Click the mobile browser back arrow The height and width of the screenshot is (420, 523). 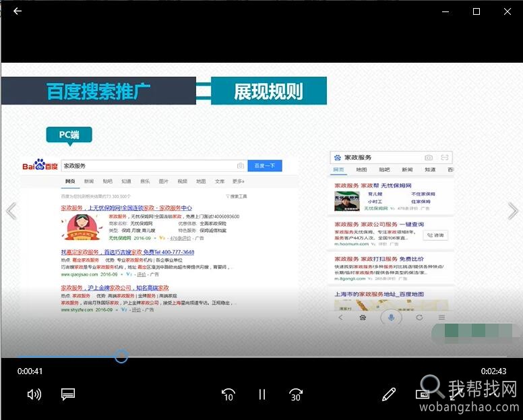[340, 318]
